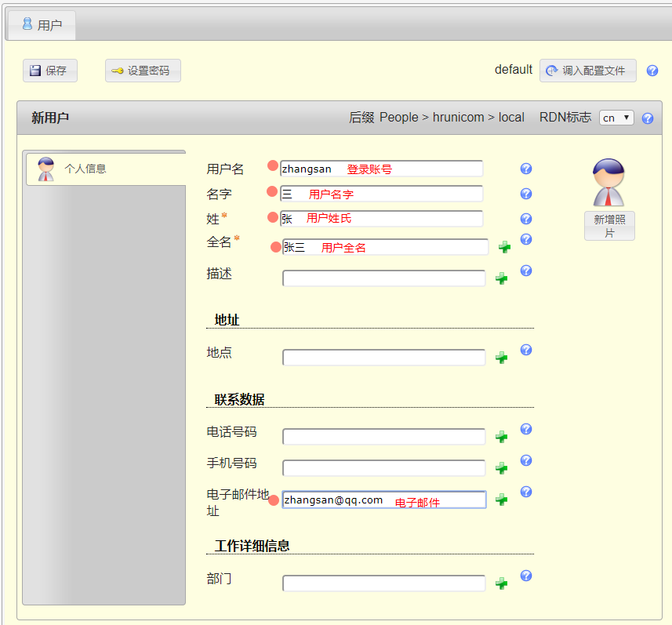
Task: Click green plus icon beside 全名 field
Action: pos(504,247)
